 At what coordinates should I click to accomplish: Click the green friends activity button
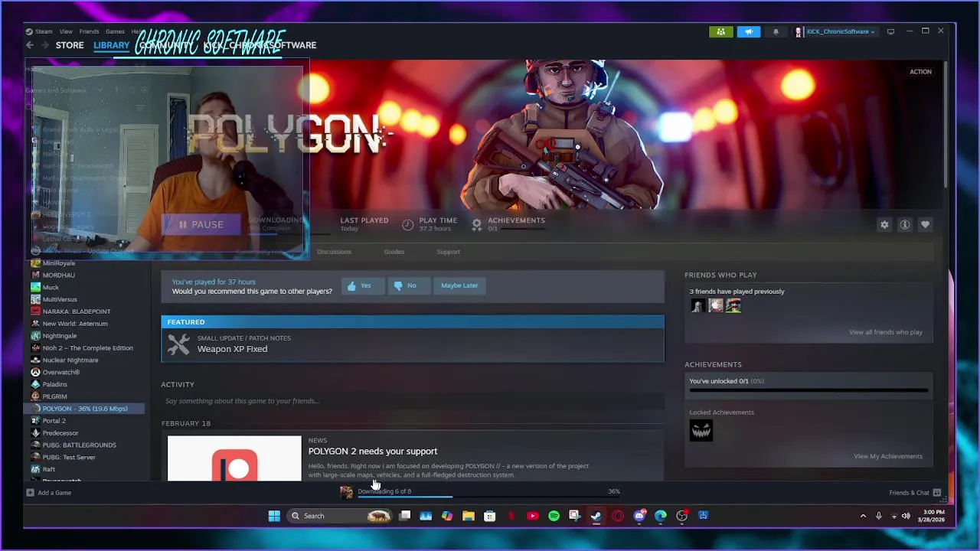[x=720, y=31]
